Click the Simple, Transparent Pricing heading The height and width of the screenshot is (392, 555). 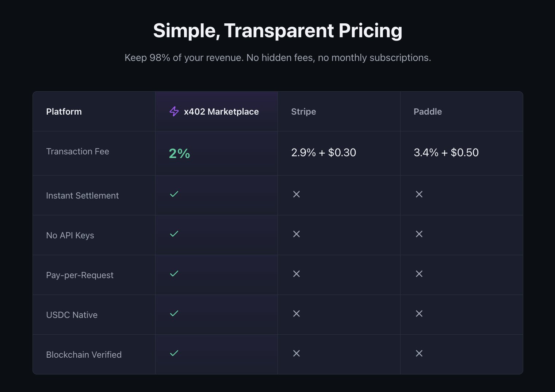277,31
